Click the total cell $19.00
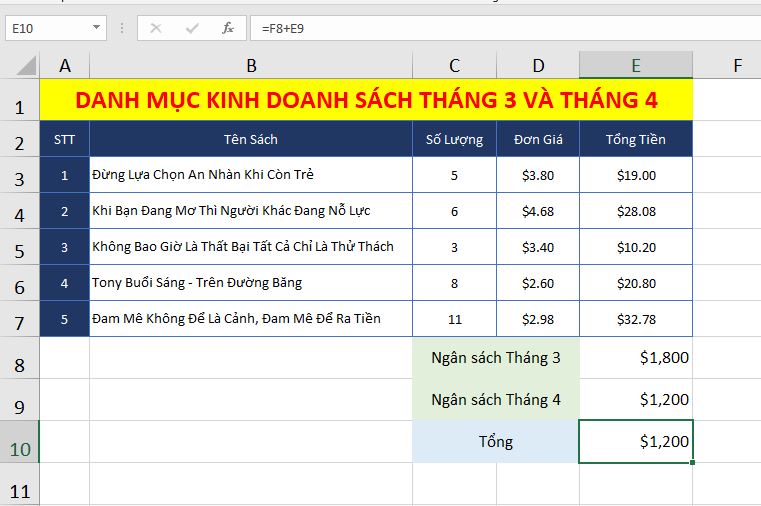The height and width of the screenshot is (506, 761). 636,175
